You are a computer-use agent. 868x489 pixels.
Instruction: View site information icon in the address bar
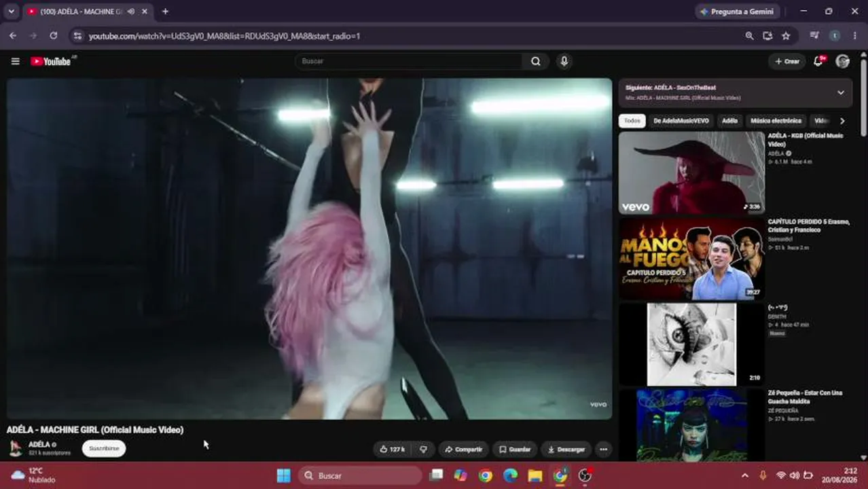pyautogui.click(x=77, y=36)
